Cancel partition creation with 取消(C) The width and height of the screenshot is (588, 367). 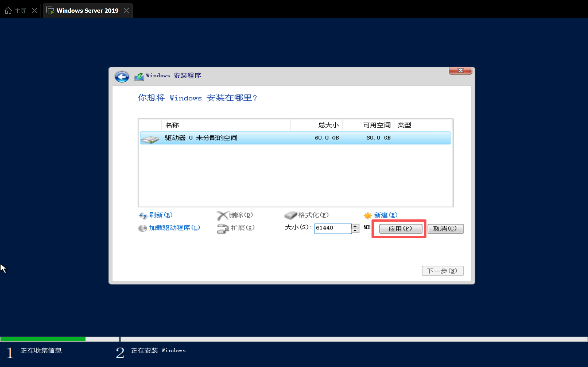click(x=445, y=229)
